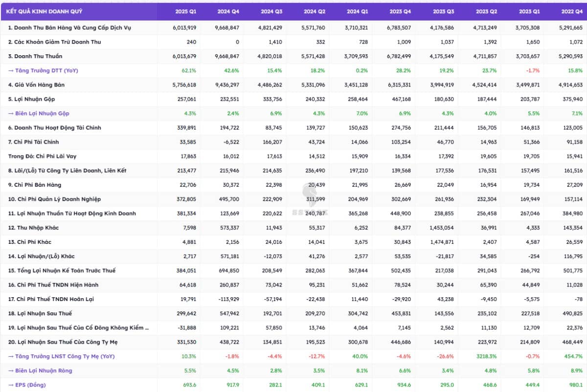Image resolution: width=587 pixels, height=392 pixels.
Task: Click the truncated 'Cổ Đông Không Kiểm' row label
Action: tap(79, 327)
